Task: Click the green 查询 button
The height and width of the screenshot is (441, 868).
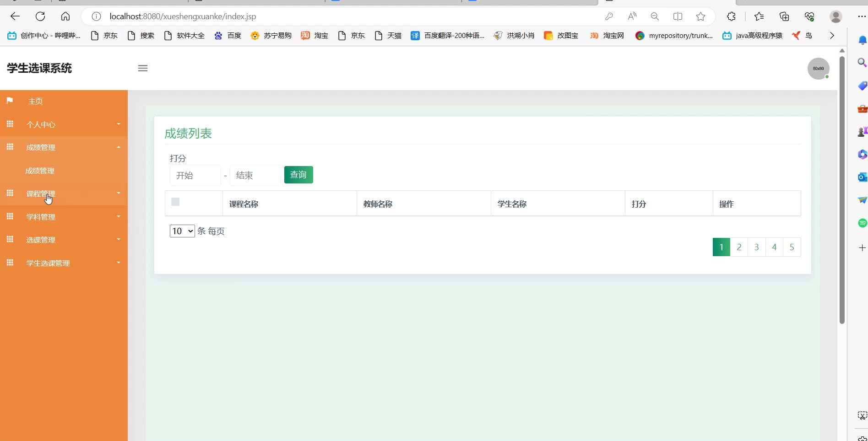Action: click(x=298, y=175)
